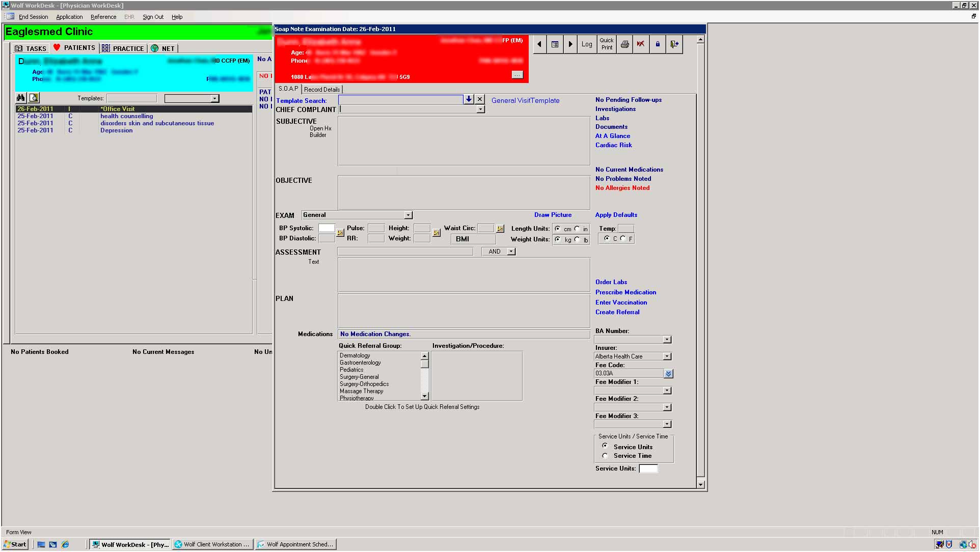Image resolution: width=980 pixels, height=552 pixels.
Task: Click the Prescribe Medication link
Action: 625,292
